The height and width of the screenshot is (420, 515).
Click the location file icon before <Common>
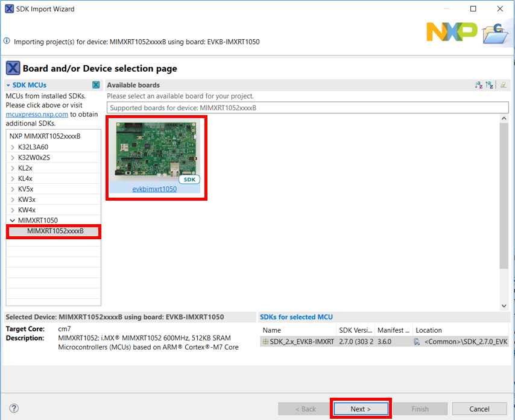point(417,342)
